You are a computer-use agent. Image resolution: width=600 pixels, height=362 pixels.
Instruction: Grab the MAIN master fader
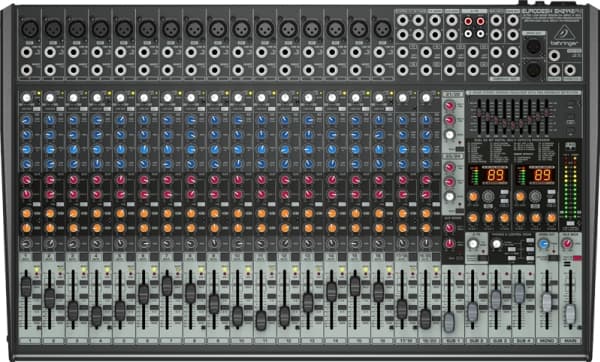coord(571,314)
